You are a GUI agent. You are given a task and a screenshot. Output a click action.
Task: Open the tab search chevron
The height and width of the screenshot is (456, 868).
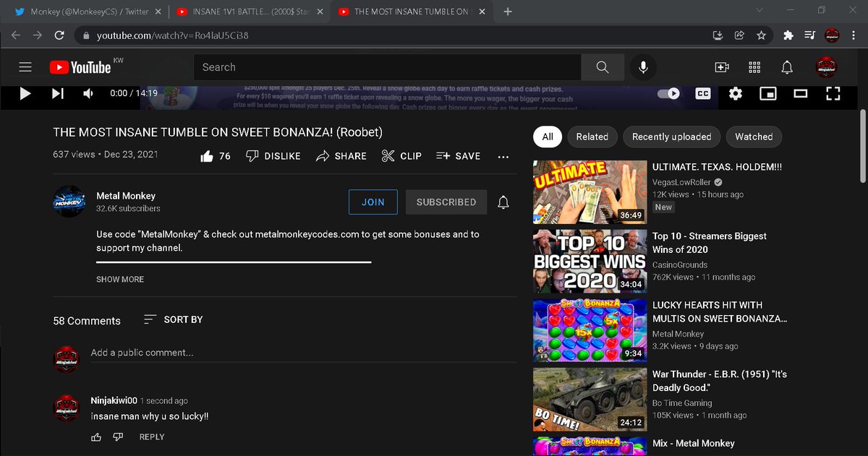[759, 11]
